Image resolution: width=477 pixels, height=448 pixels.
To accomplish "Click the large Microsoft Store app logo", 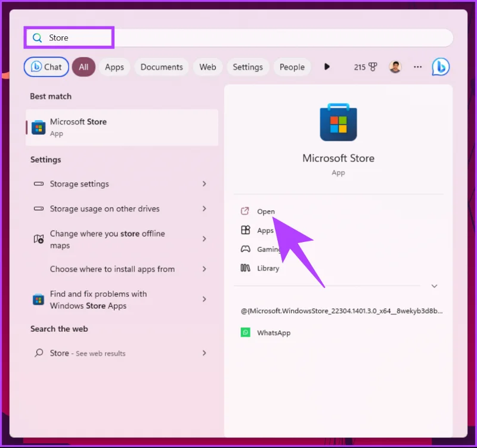I will (x=338, y=122).
